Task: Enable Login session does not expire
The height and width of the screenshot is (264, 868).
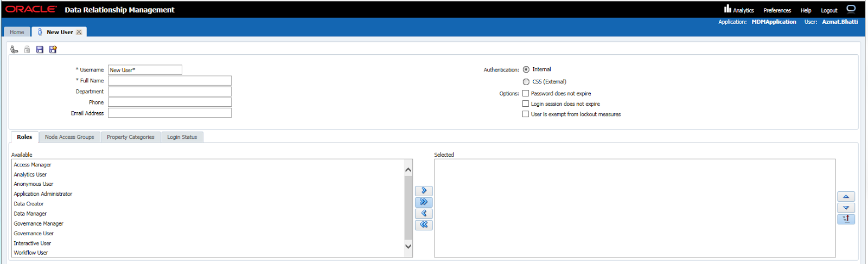Action: click(525, 104)
